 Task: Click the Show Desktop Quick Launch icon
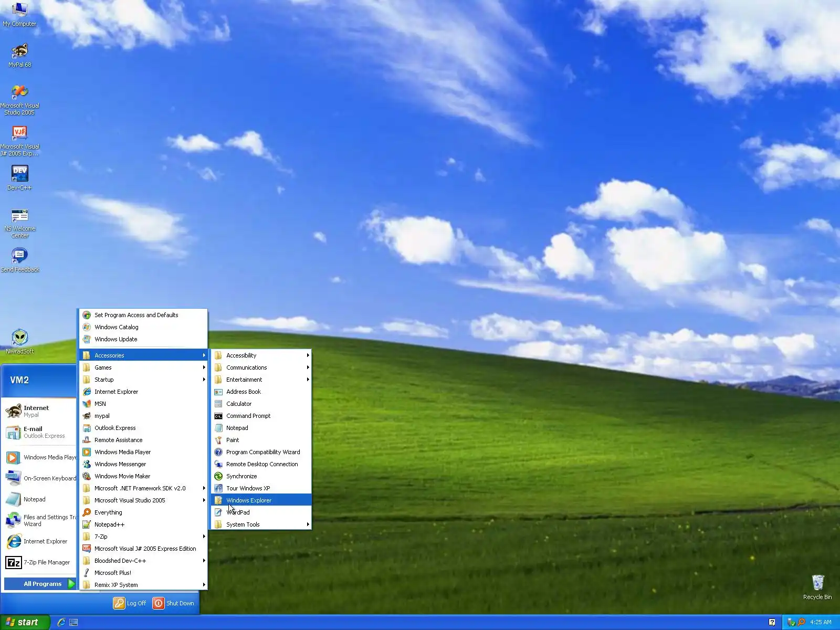(x=74, y=622)
